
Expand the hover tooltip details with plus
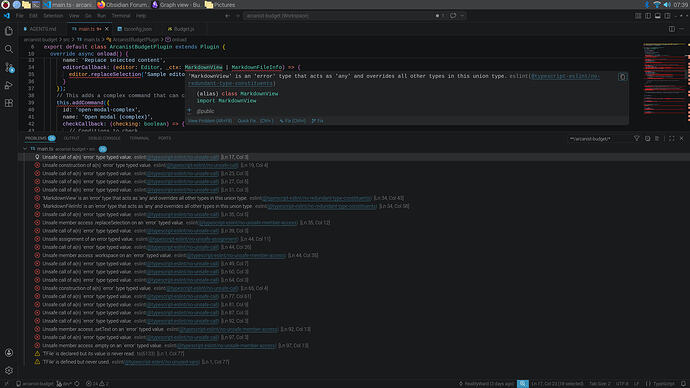point(190,111)
